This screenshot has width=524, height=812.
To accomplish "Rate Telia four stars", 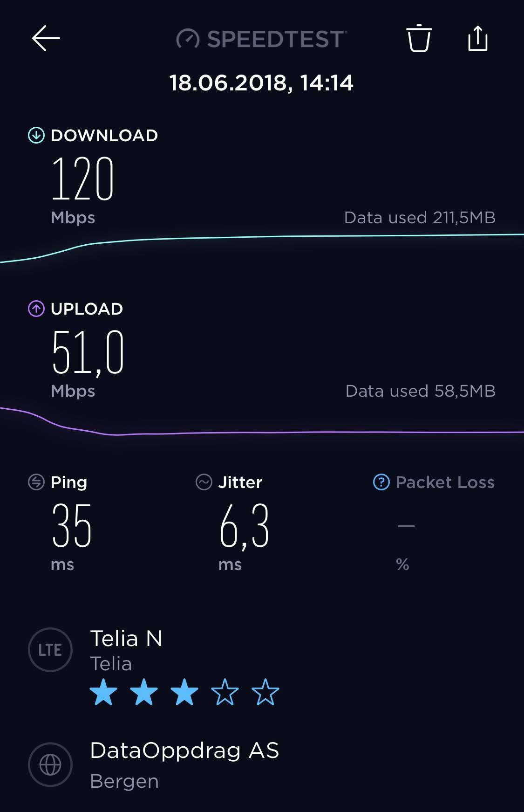I will click(x=225, y=692).
